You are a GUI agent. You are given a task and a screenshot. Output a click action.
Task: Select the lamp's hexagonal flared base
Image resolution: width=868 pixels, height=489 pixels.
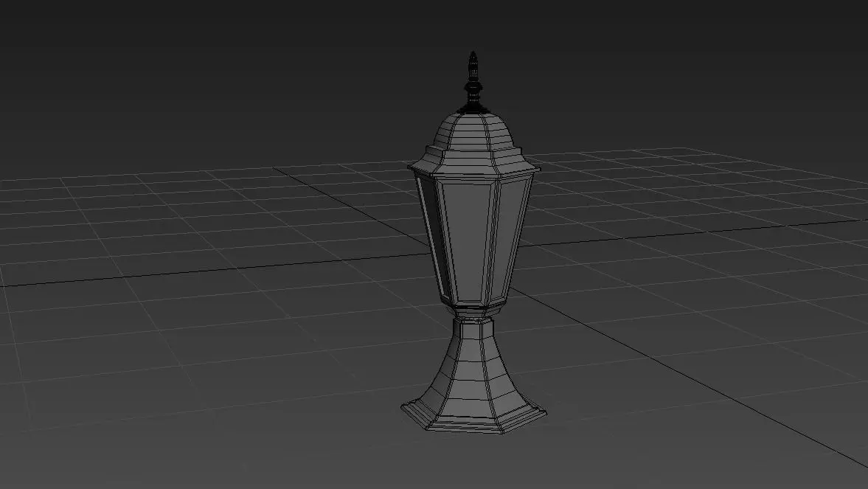(473, 375)
